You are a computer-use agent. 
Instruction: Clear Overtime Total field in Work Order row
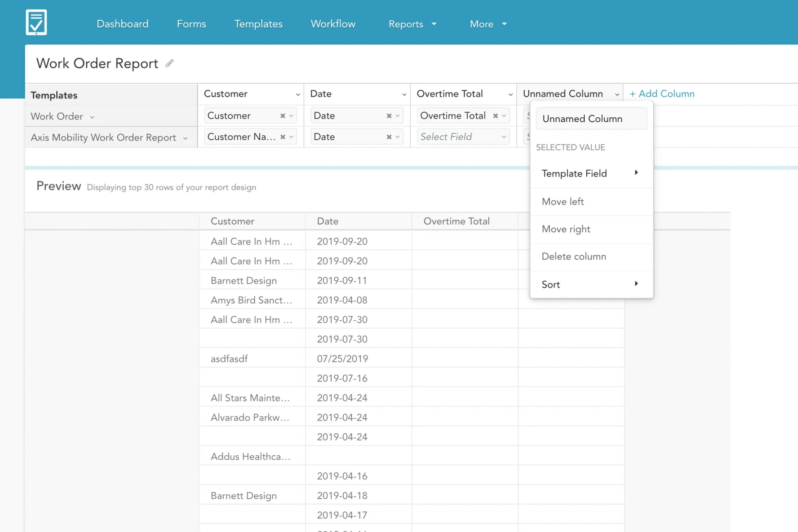coord(496,116)
